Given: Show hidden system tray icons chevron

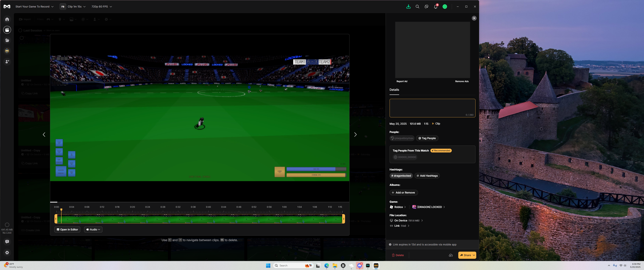Looking at the screenshot, I should click(609, 265).
